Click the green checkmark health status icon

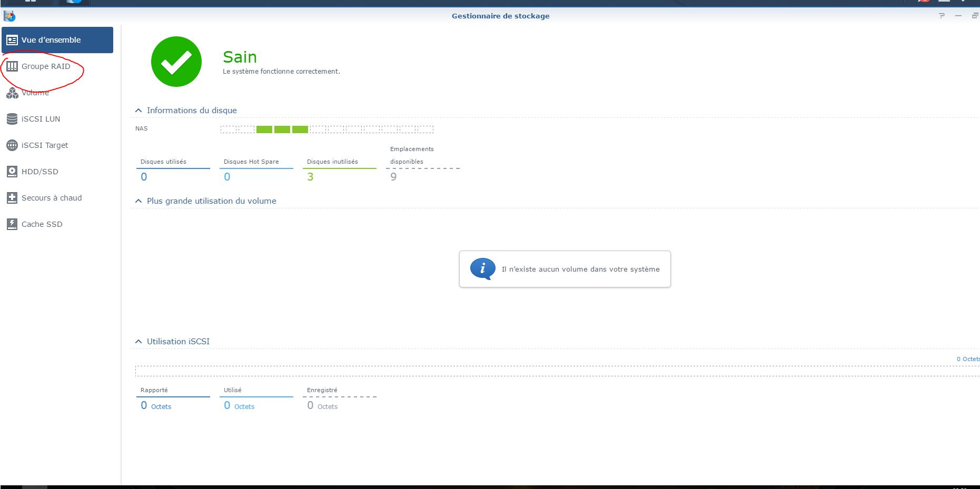tap(176, 62)
